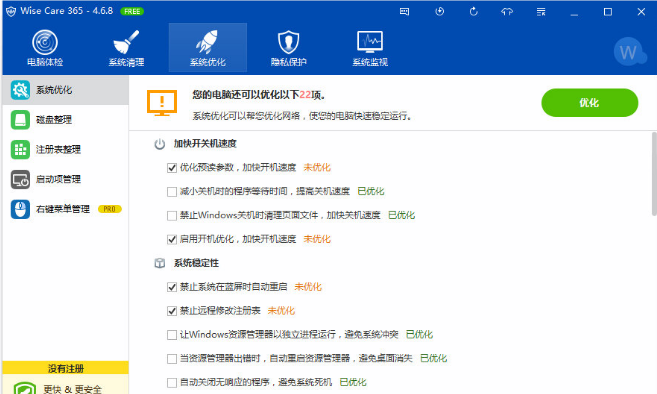This screenshot has height=394, width=657.
Task: Click the yellow PRO badge
Action: point(109,209)
